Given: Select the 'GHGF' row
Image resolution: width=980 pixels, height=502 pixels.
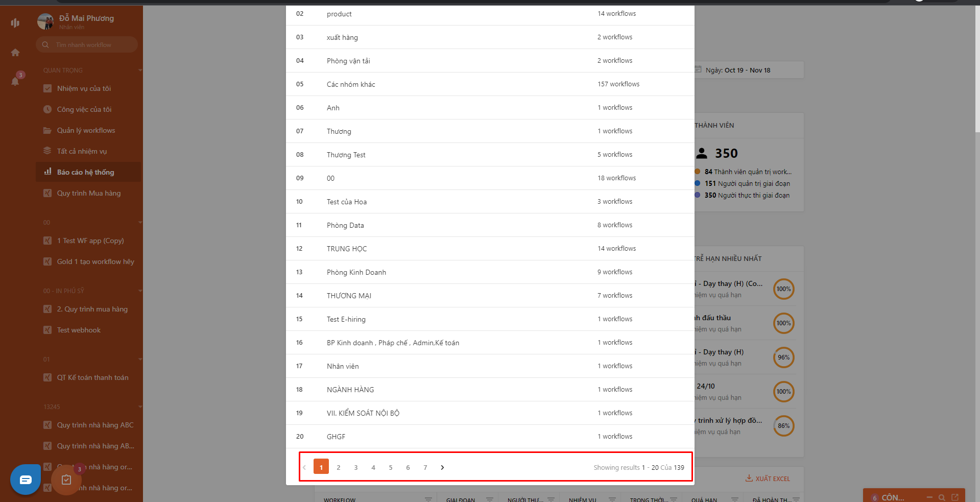Looking at the screenshot, I should click(x=490, y=437).
